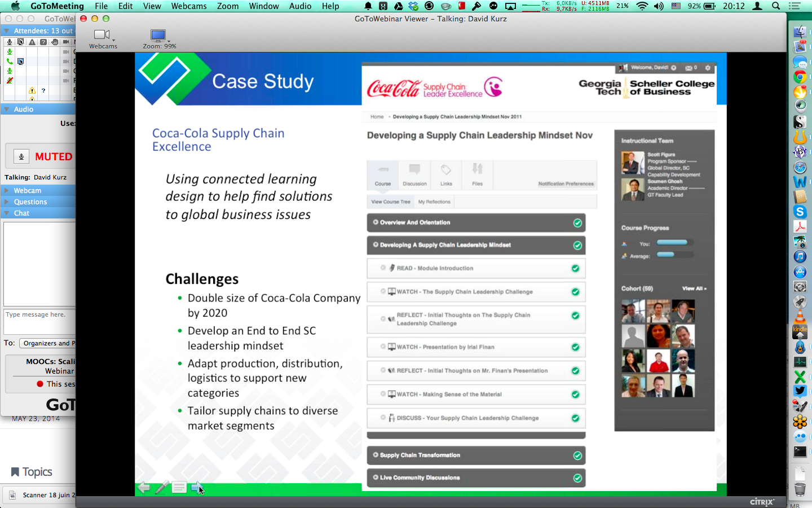The width and height of the screenshot is (812, 508).
Task: Open the Window menu
Action: (264, 6)
